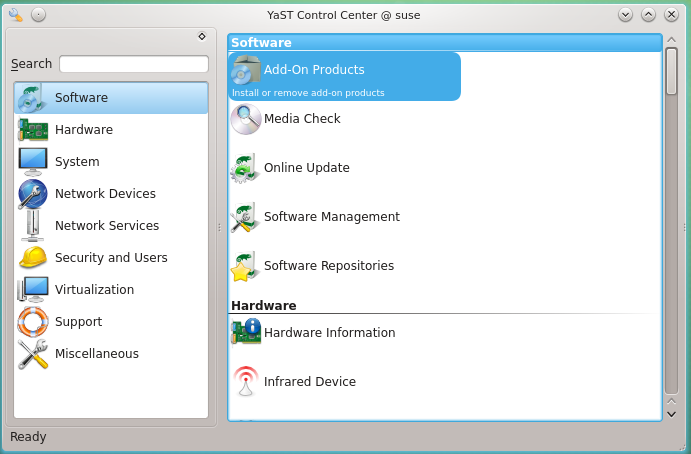Select the Support label
The height and width of the screenshot is (454, 691).
(x=78, y=322)
